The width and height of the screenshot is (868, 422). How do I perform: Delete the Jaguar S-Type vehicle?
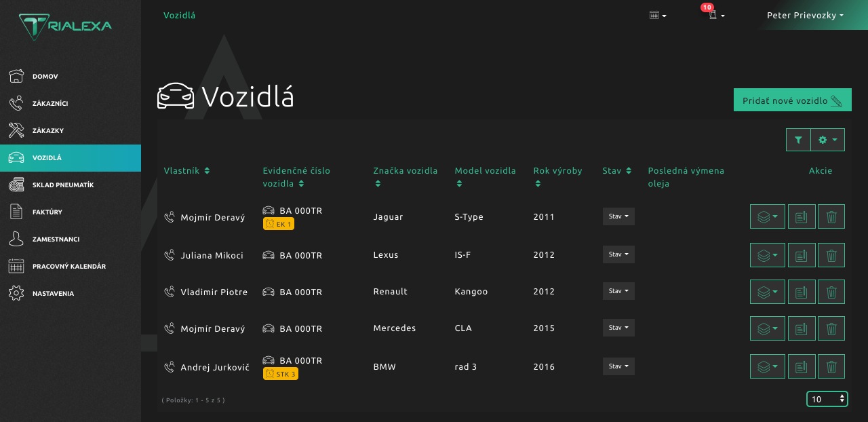click(831, 216)
